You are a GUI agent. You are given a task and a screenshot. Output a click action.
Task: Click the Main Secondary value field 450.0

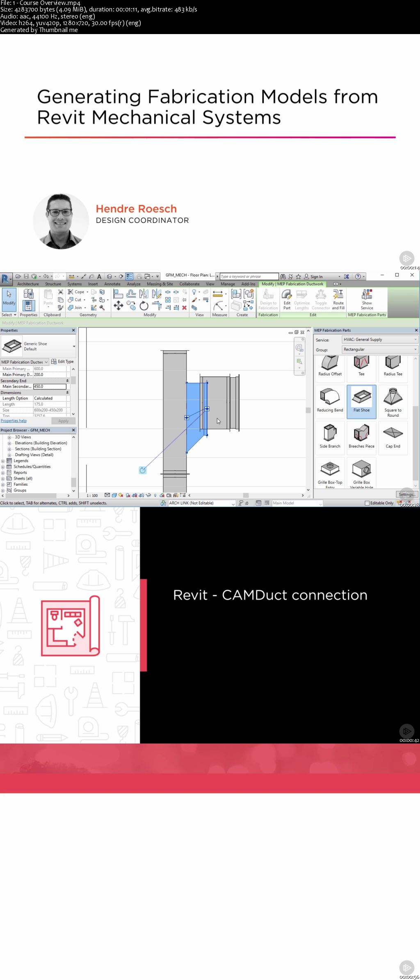click(50, 387)
